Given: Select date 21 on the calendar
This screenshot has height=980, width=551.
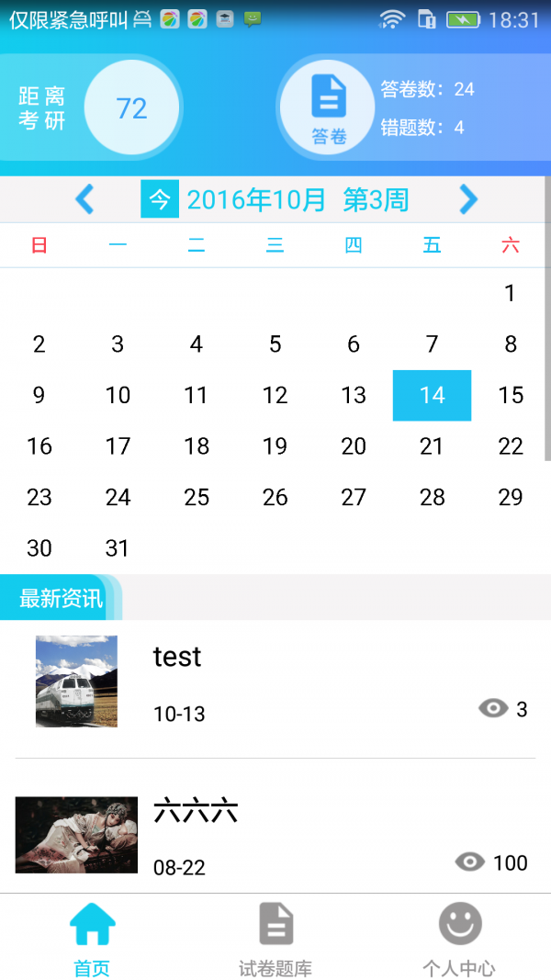Looking at the screenshot, I should pos(432,446).
